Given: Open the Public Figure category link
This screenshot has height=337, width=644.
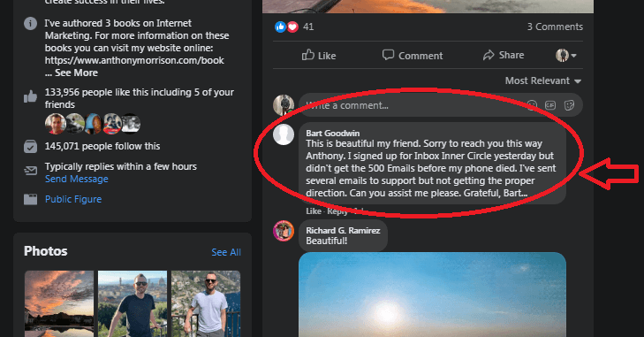Looking at the screenshot, I should [73, 199].
